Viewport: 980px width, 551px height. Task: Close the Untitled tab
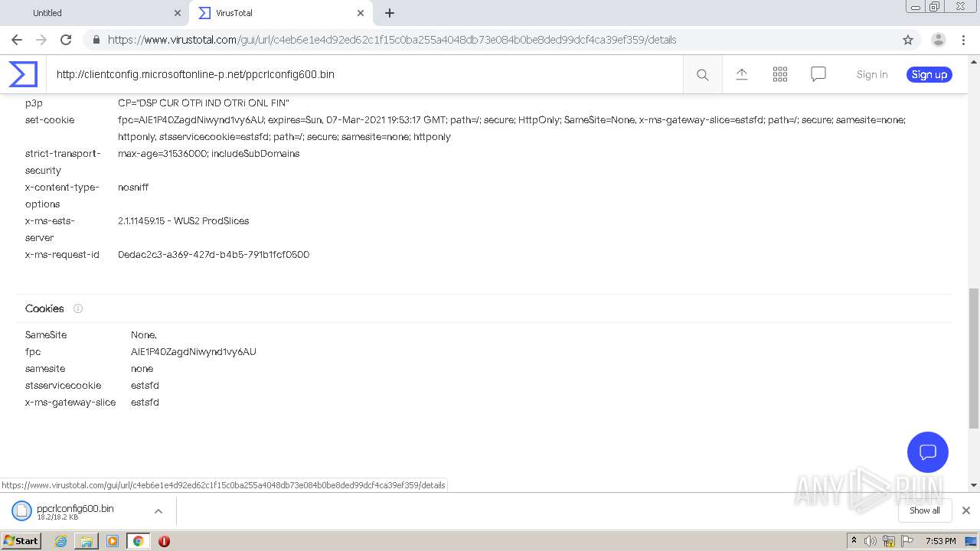coord(178,13)
